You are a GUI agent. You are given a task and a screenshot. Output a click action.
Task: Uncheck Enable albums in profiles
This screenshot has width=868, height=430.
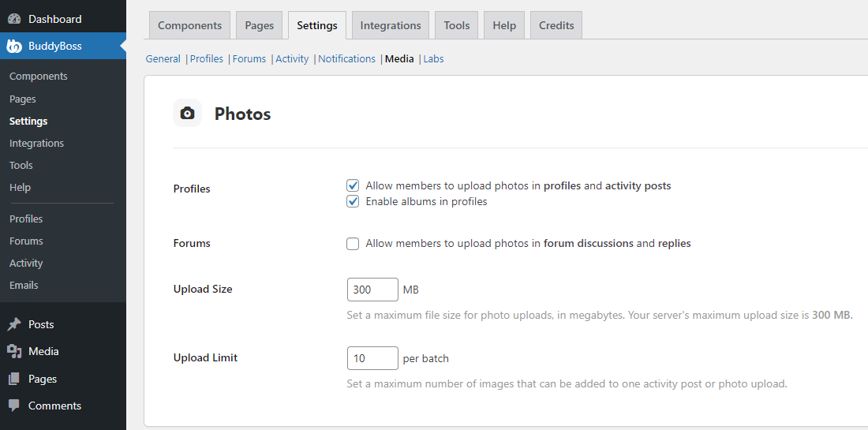click(353, 201)
